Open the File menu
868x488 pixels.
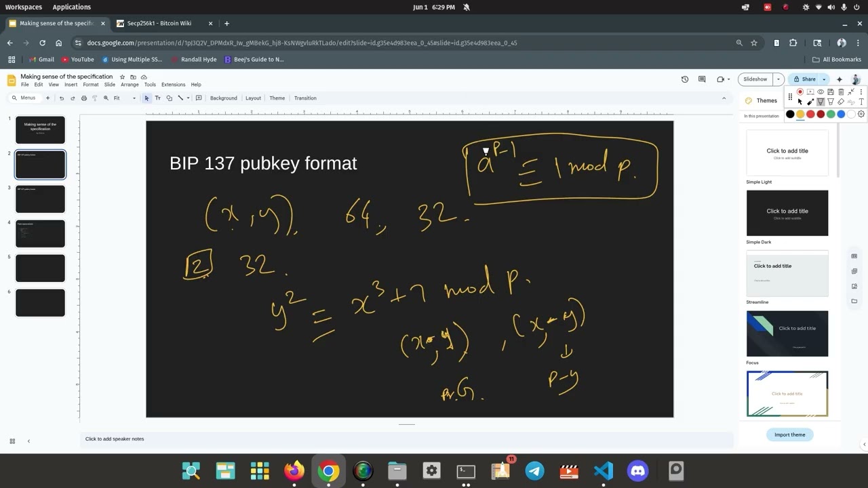coord(24,85)
